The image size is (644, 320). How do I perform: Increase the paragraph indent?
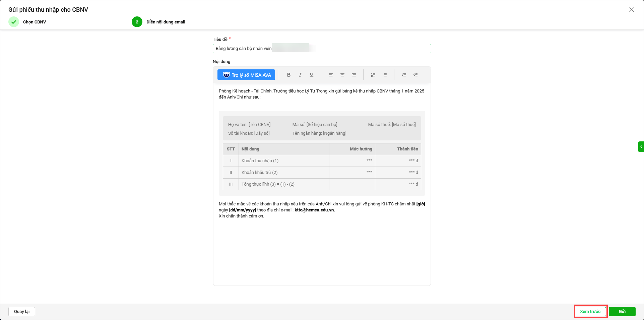404,75
